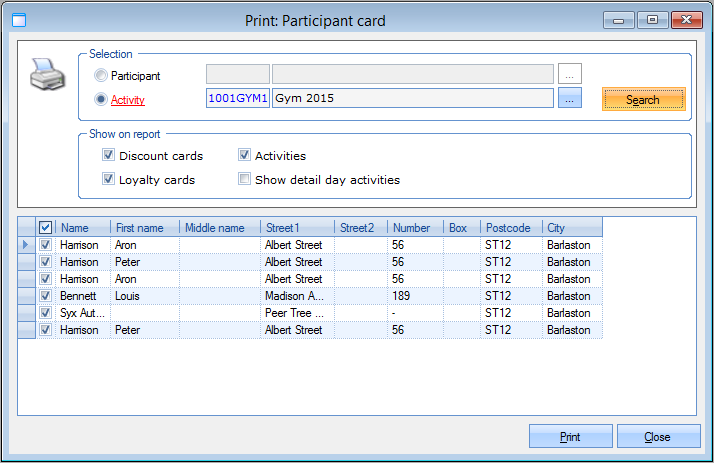This screenshot has height=463, width=714.
Task: Click the Print button
Action: click(570, 437)
